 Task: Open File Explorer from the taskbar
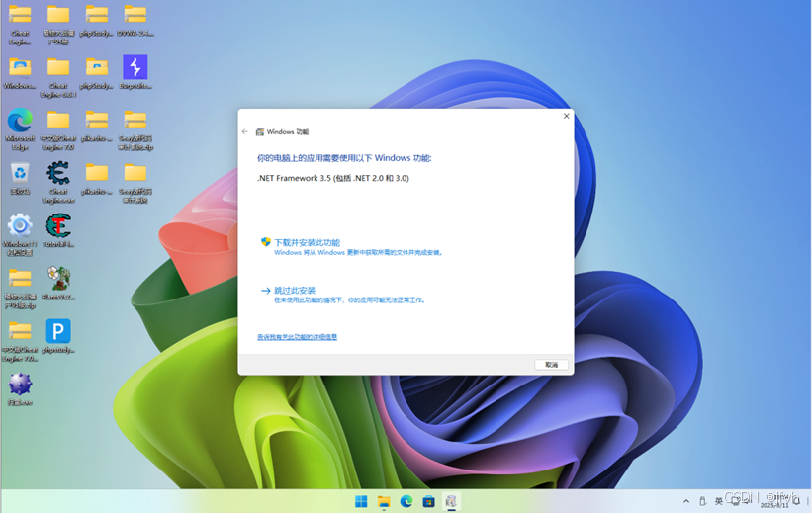pos(384,501)
